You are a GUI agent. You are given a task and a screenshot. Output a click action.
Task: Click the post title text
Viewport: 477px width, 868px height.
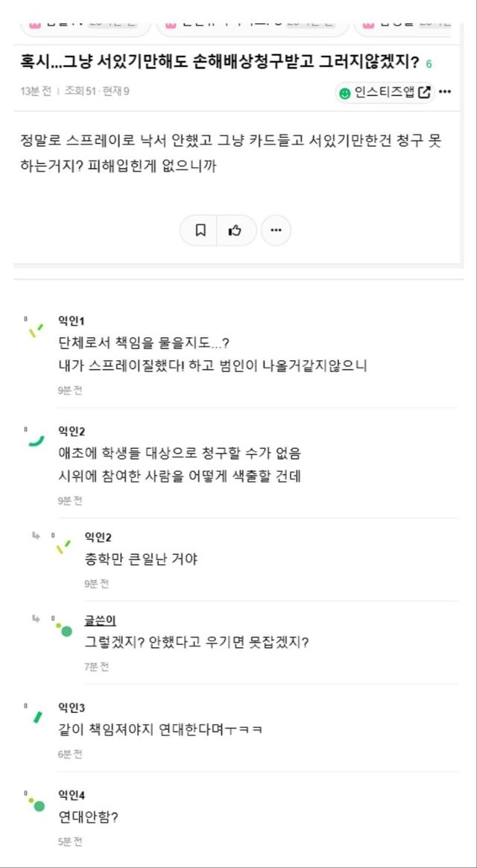pyautogui.click(x=220, y=62)
